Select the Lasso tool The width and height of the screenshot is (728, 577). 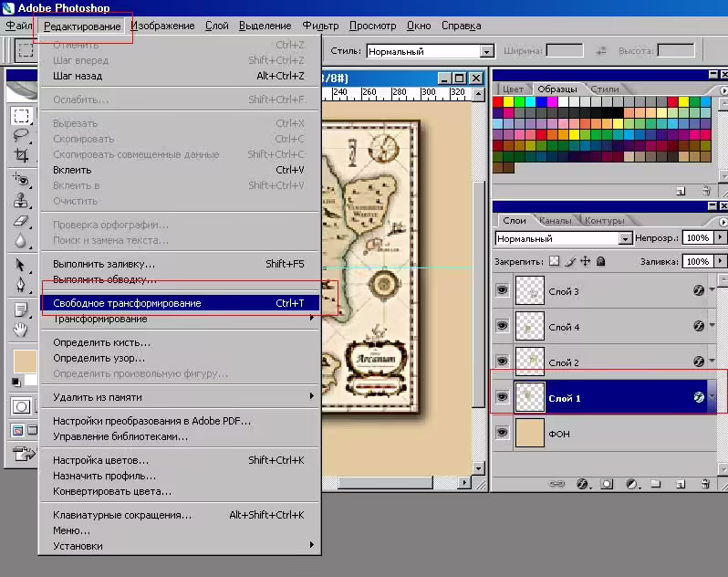coord(21,135)
